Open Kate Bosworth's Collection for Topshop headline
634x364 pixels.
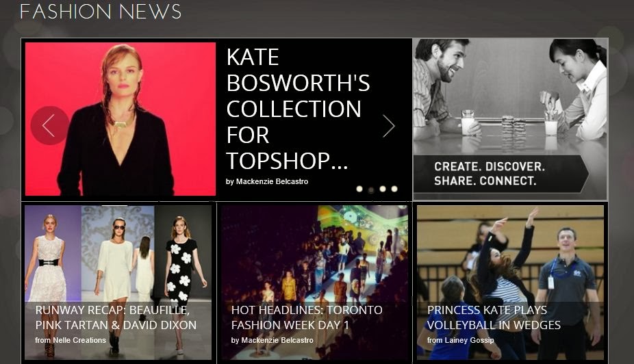pyautogui.click(x=298, y=109)
